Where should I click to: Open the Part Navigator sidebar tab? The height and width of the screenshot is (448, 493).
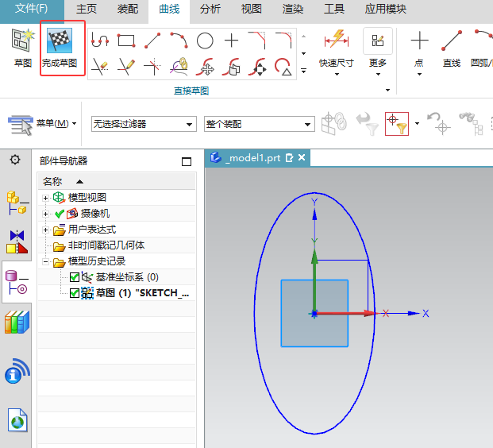click(17, 282)
